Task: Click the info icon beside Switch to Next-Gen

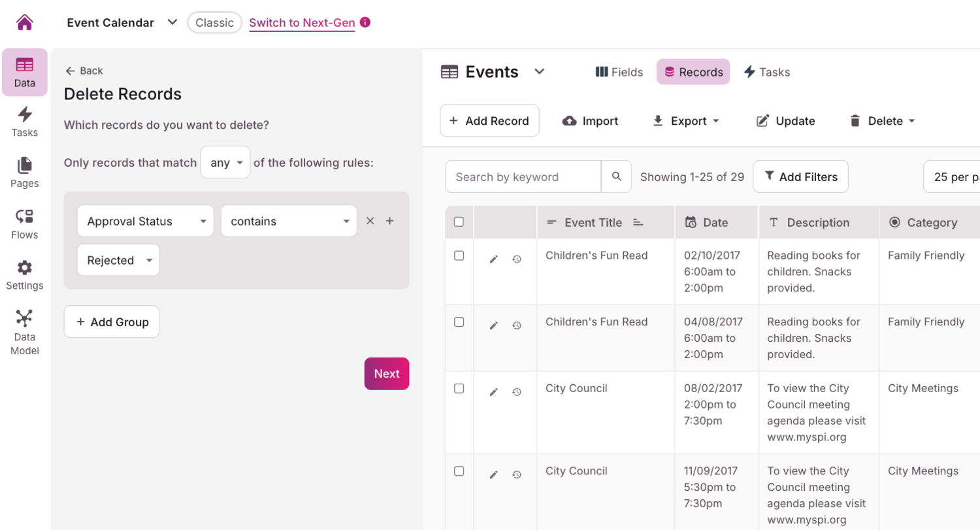Action: pos(365,22)
